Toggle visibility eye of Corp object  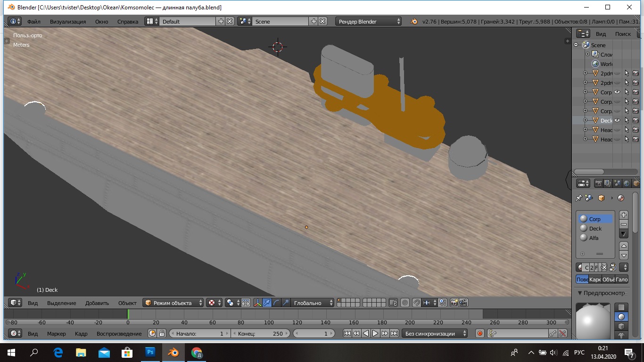pos(617,92)
